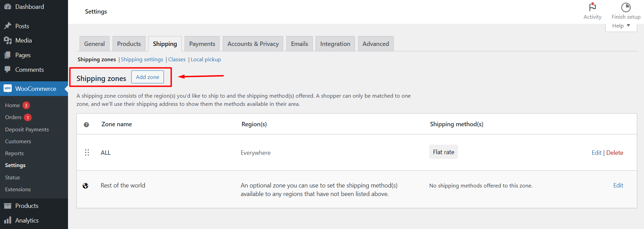Click the Analytics bar chart icon
The width and height of the screenshot is (644, 229).
pos(7,220)
